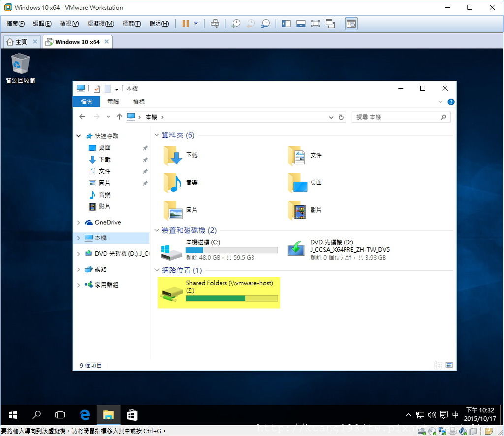Click the Send Ctrl+Alt+Del toolbar icon
The width and height of the screenshot is (504, 436).
click(x=215, y=24)
